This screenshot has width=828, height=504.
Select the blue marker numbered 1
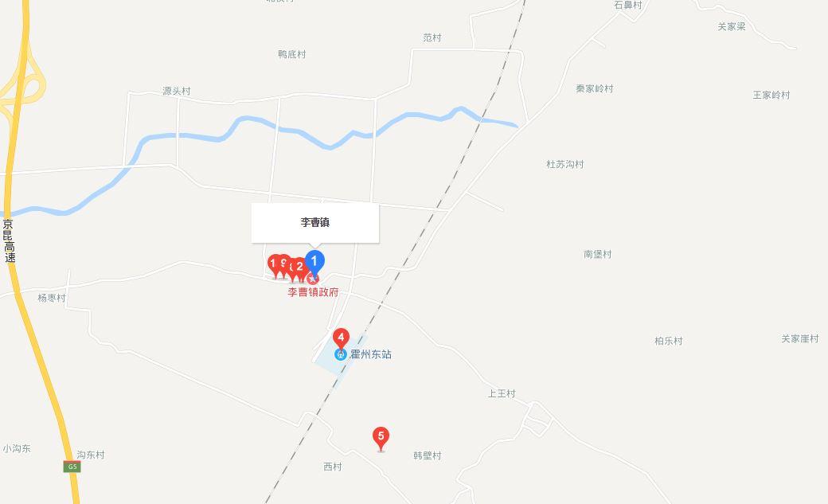314,263
